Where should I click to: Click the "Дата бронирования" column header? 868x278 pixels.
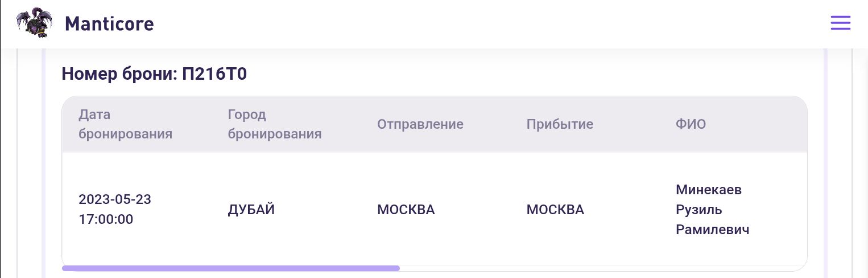point(125,124)
